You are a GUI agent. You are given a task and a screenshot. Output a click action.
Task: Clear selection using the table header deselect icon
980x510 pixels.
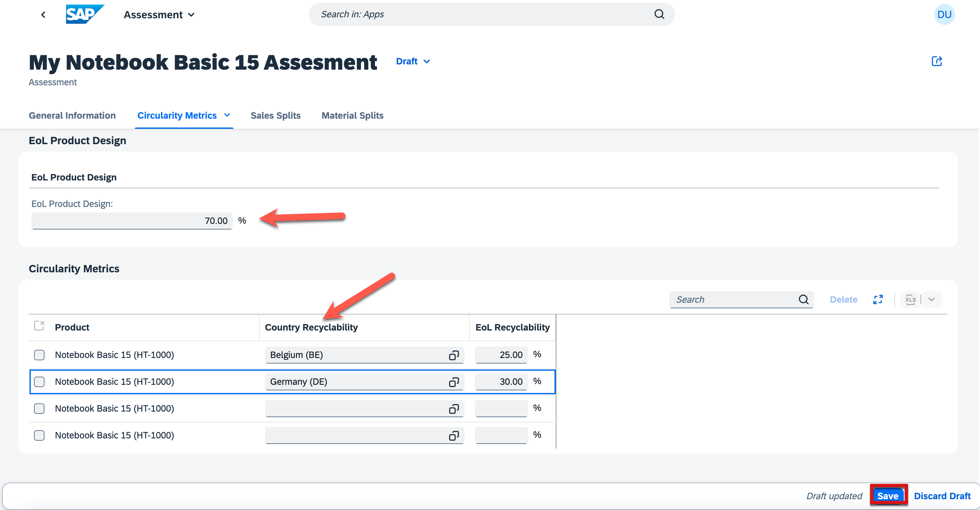(x=39, y=326)
